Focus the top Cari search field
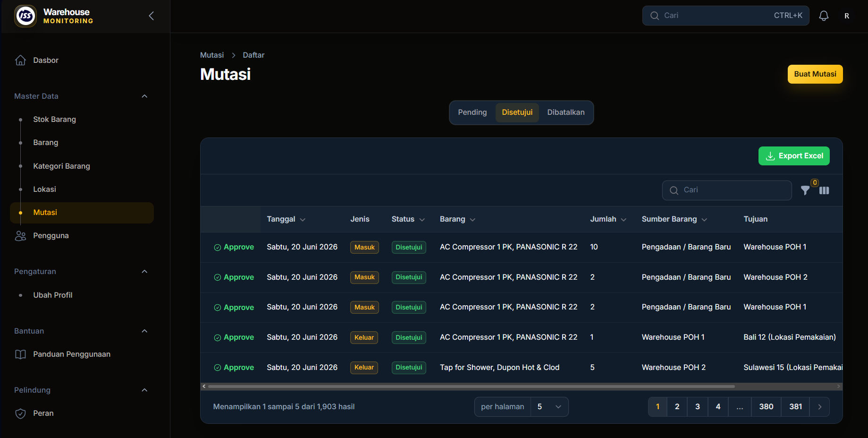Image resolution: width=868 pixels, height=438 pixels. [x=725, y=16]
